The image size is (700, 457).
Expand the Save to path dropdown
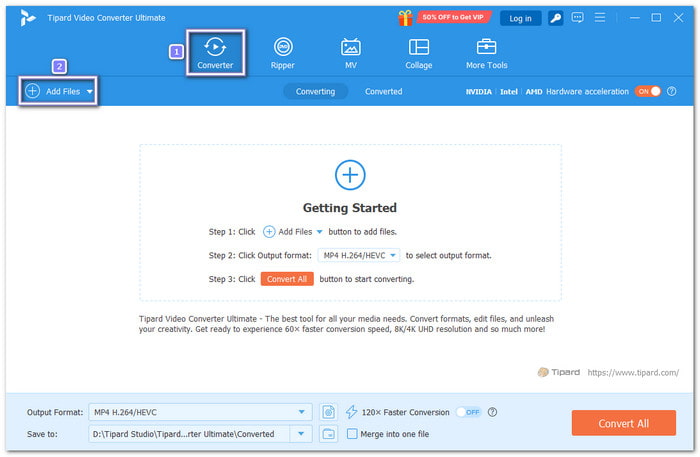point(301,434)
